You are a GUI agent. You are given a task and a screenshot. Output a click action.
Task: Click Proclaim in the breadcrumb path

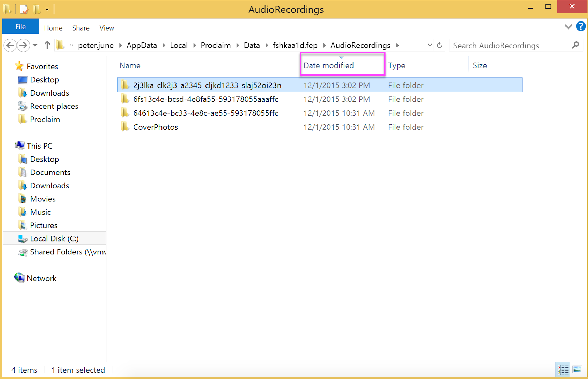click(216, 46)
